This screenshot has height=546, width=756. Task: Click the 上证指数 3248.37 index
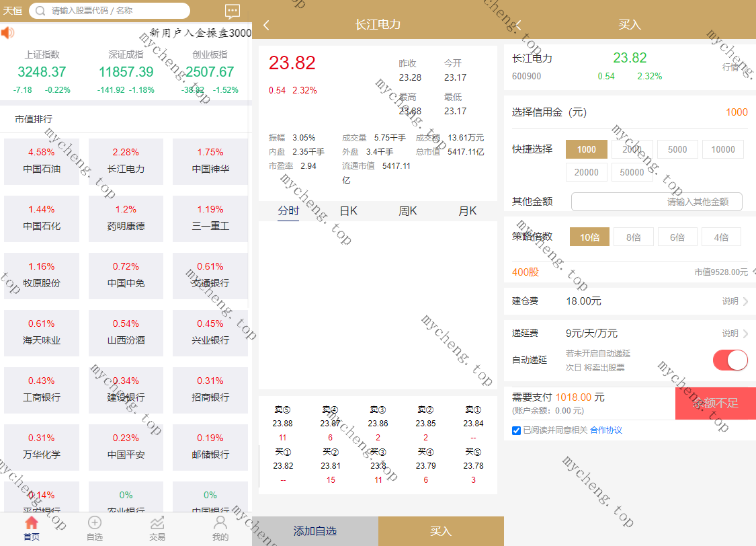[42, 72]
